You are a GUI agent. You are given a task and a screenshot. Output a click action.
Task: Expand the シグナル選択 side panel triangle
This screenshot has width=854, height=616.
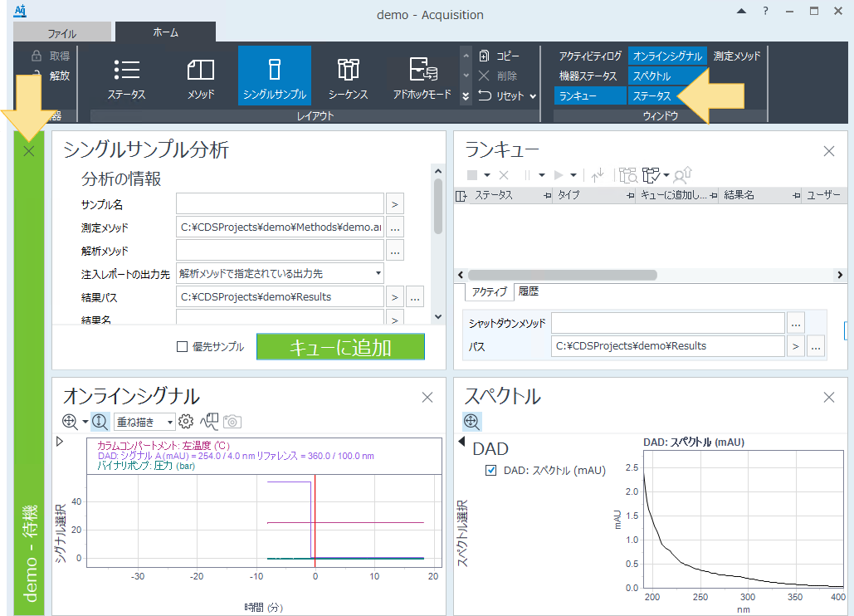(x=60, y=441)
